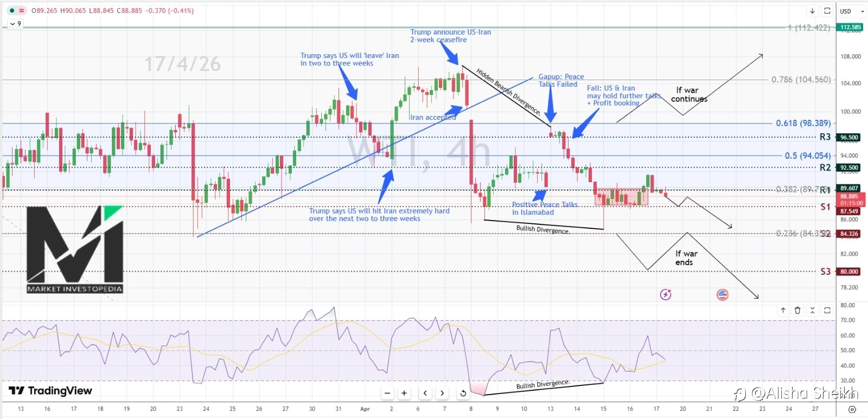Open chart settings hexagon gear icon
This screenshot has height=419, width=868.
[x=852, y=409]
